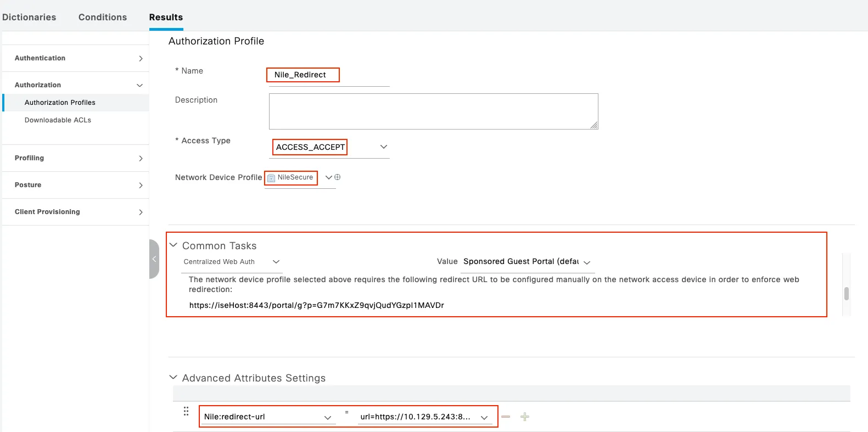
Task: Open the Network Device Profile dropdown
Action: (329, 177)
